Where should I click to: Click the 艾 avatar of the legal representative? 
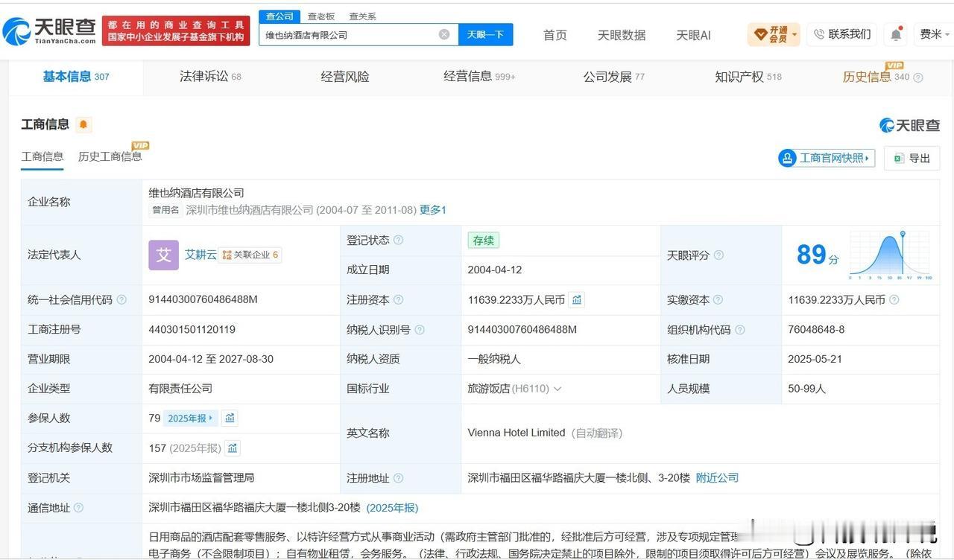click(x=163, y=255)
